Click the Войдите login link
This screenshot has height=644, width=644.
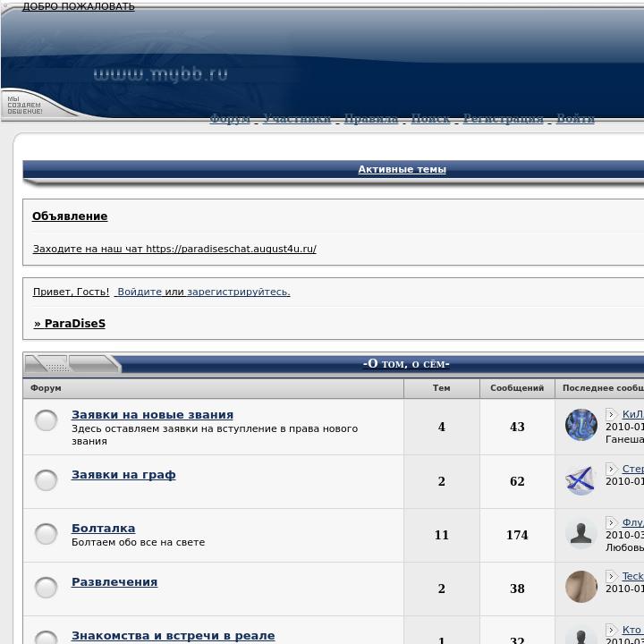140,292
